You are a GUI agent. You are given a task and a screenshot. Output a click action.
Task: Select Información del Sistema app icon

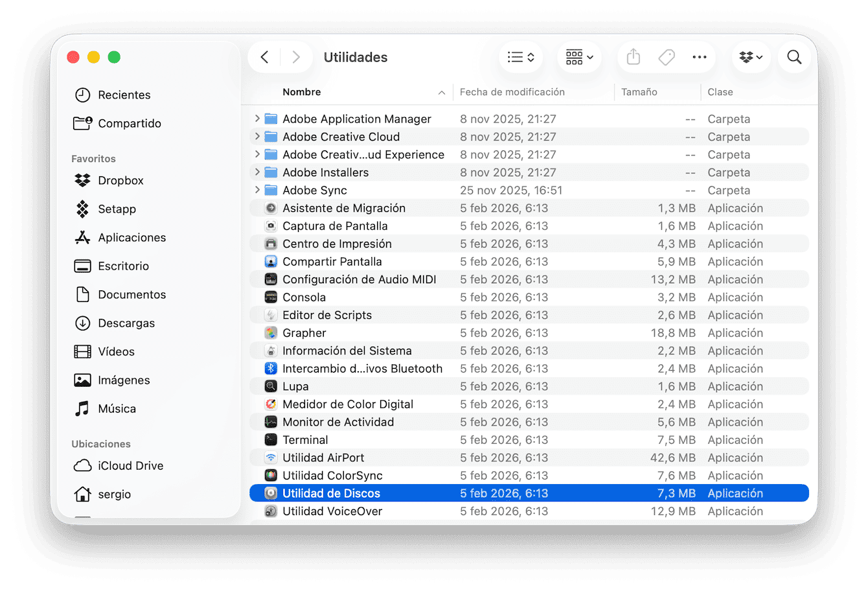point(271,351)
